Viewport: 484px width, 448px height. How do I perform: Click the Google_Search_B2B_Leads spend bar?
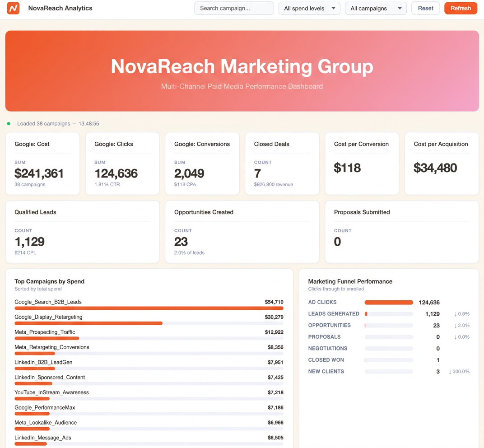point(149,308)
